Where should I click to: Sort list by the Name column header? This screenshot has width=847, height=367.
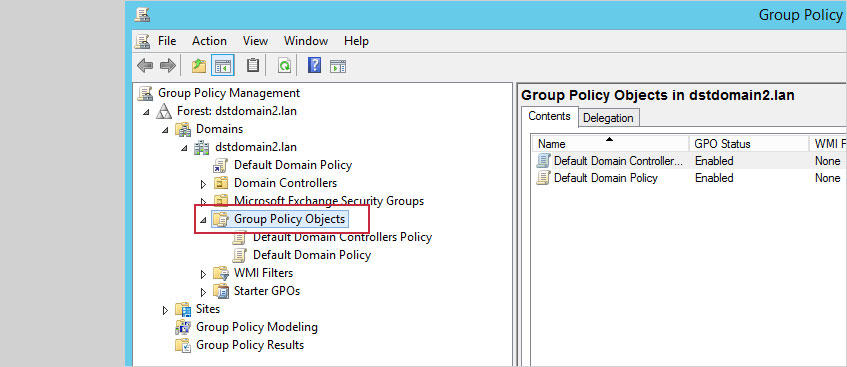[610, 144]
